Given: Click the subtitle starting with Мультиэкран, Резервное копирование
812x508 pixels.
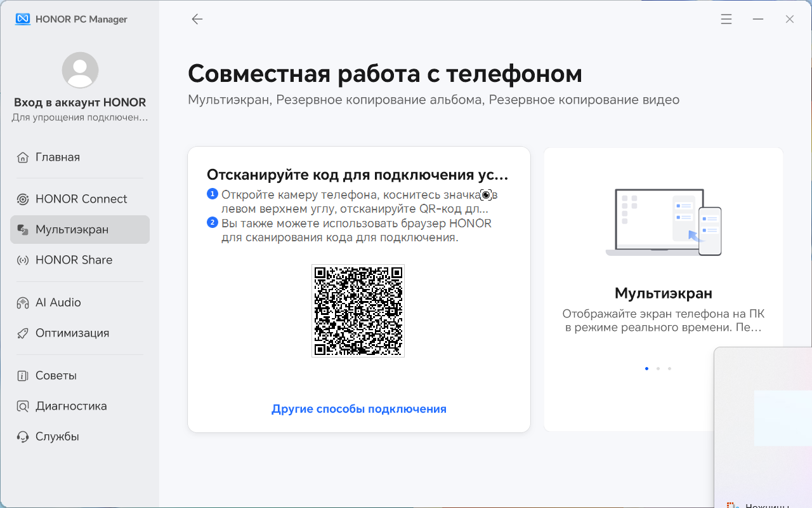Looking at the screenshot, I should click(434, 100).
